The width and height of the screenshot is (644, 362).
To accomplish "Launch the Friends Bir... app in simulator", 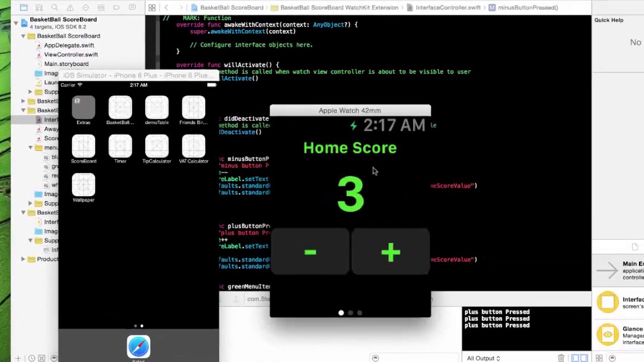I will tap(194, 110).
